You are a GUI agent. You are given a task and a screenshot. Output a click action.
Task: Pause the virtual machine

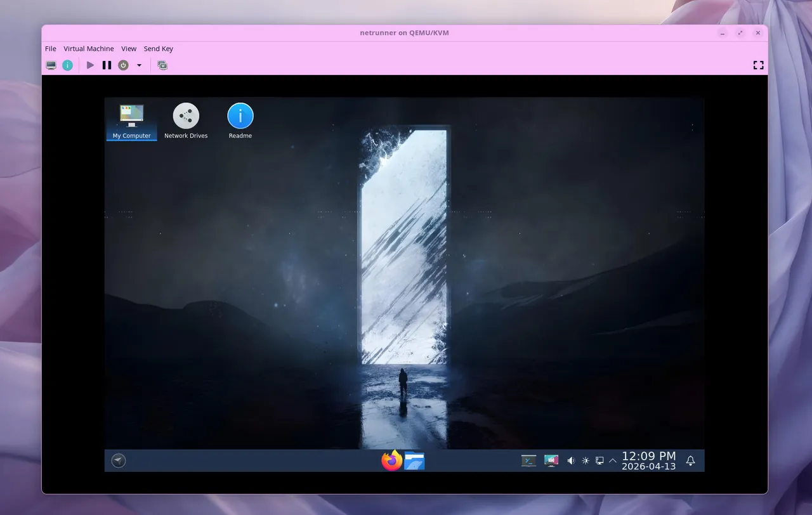(x=107, y=65)
